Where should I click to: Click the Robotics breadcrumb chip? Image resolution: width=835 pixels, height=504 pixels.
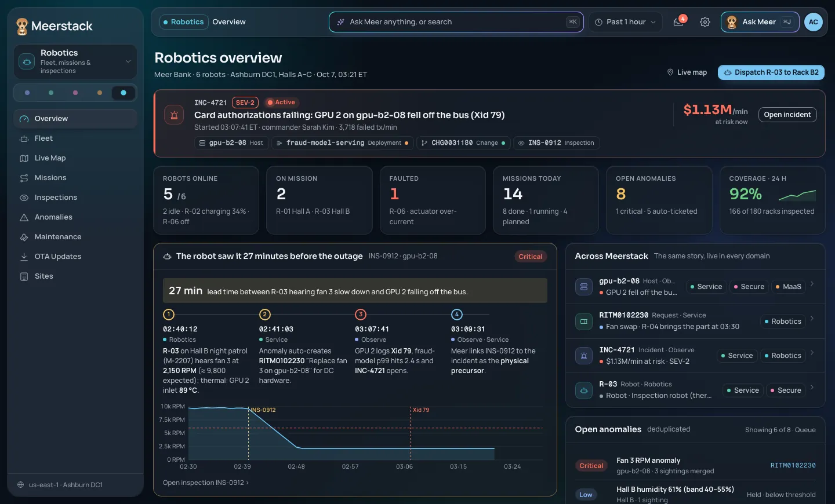tap(184, 22)
